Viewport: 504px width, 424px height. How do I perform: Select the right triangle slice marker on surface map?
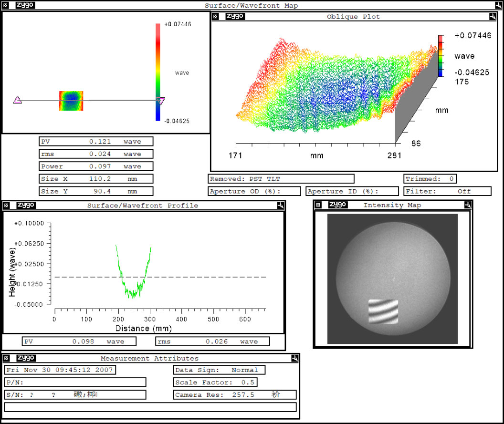point(161,101)
